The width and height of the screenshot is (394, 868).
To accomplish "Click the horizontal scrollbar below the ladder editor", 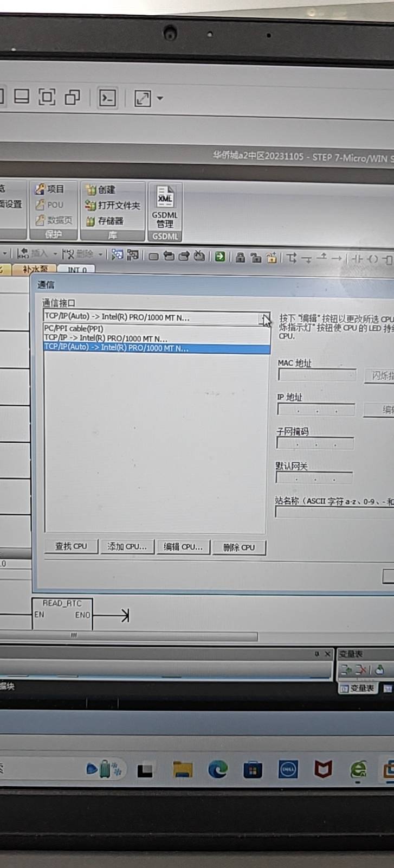I will [128, 635].
